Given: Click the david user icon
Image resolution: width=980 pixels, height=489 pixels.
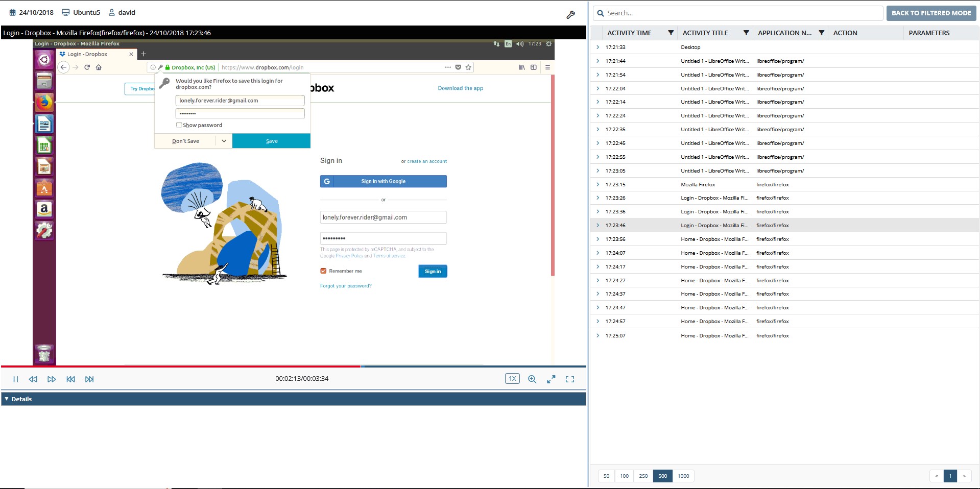Looking at the screenshot, I should [111, 12].
